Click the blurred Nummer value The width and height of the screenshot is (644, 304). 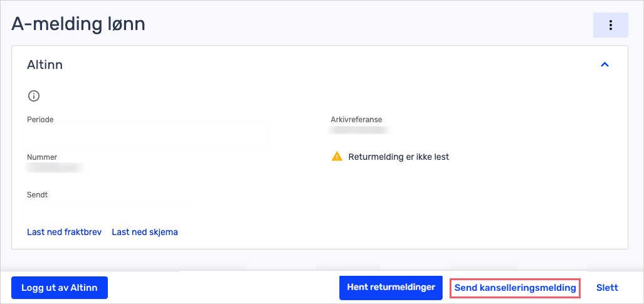coord(55,168)
